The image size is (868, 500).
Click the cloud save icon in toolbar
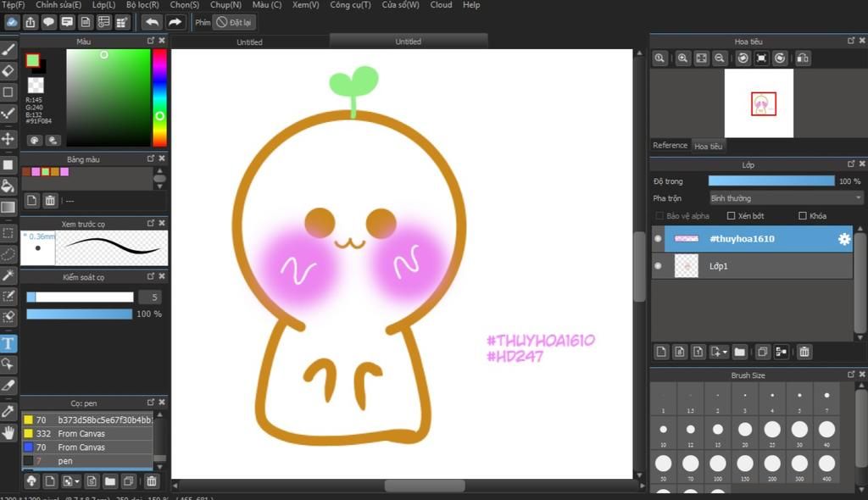point(12,22)
